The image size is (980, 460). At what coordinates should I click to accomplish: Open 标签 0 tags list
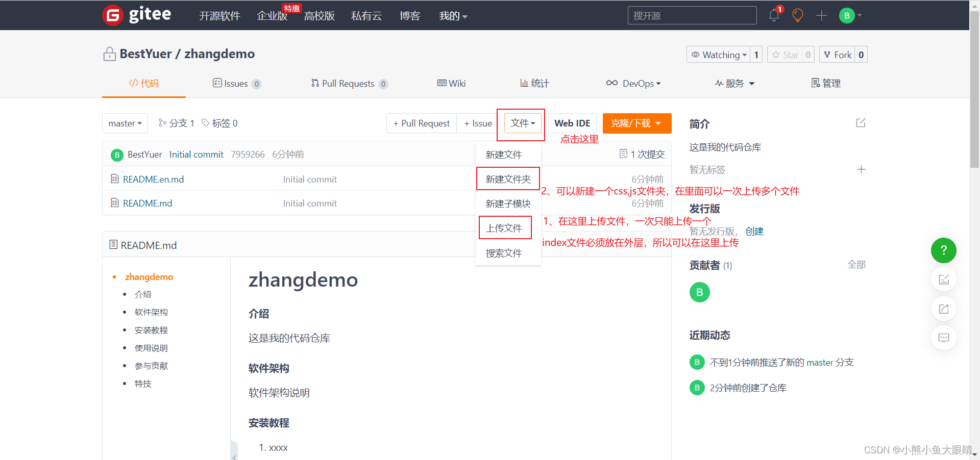220,123
